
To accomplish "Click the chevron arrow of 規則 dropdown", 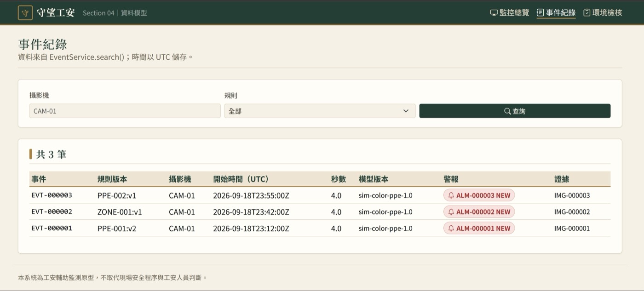I will pos(406,111).
